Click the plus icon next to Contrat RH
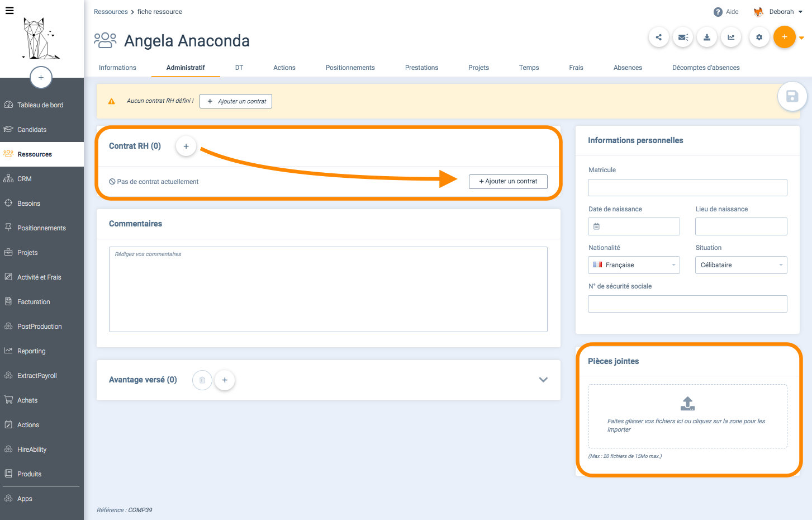 point(186,146)
